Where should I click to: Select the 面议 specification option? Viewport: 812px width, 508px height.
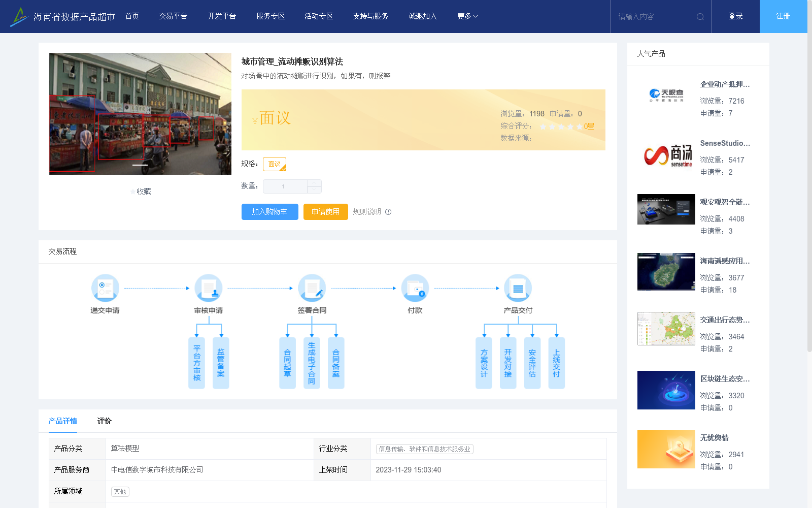click(274, 164)
